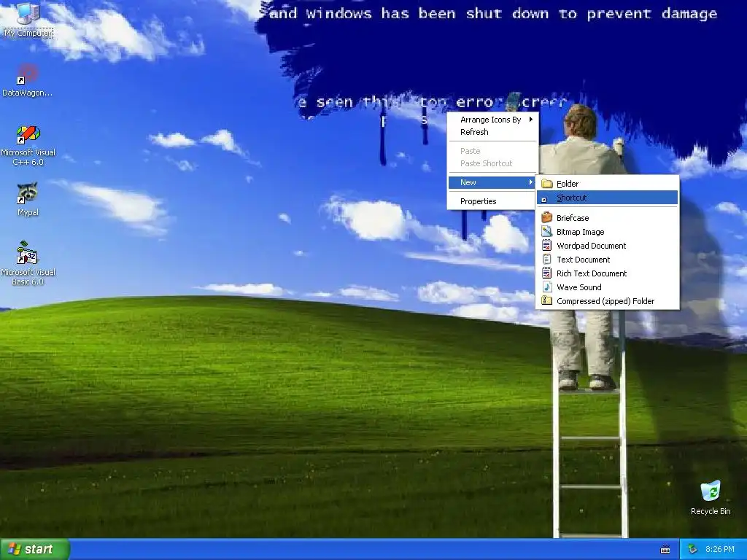
Task: Select the Rich Text Document label
Action: click(x=592, y=273)
